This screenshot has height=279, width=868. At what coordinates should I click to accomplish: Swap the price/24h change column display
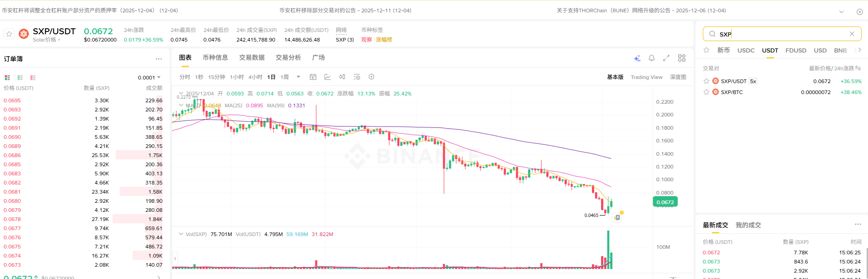[858, 68]
